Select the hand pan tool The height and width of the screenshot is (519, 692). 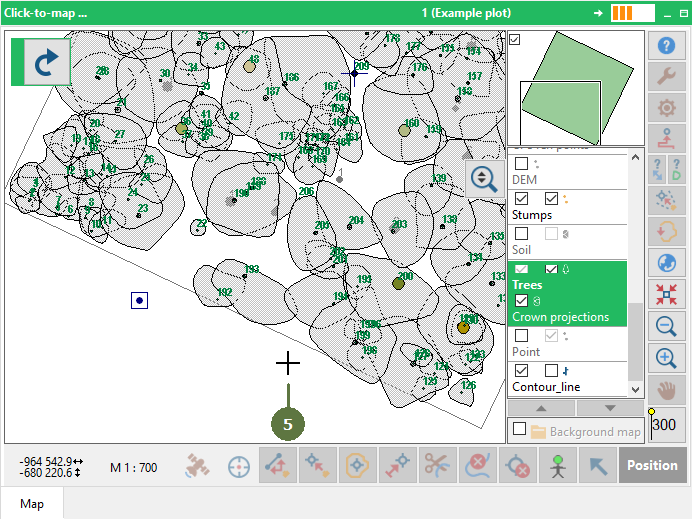click(666, 390)
